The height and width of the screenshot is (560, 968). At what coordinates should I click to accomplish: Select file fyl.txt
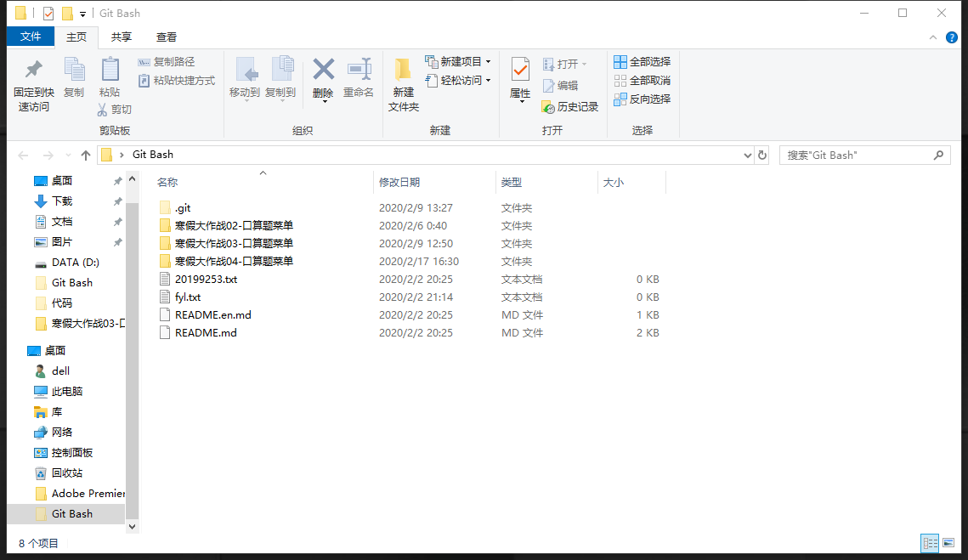(179, 297)
